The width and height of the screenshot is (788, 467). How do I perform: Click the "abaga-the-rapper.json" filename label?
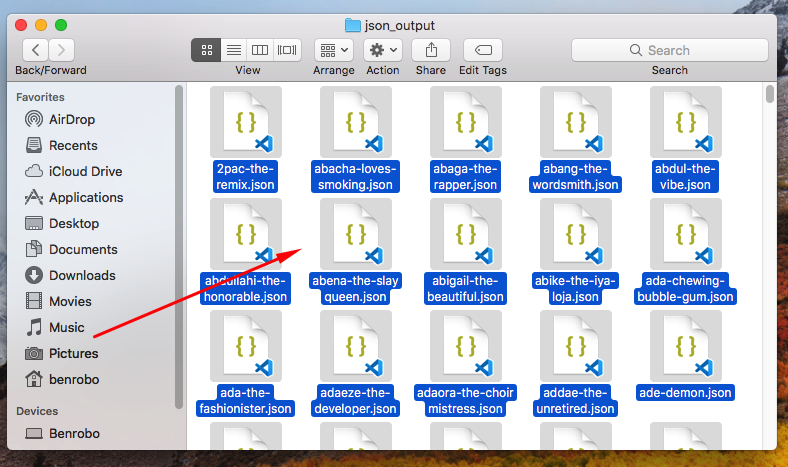point(465,176)
